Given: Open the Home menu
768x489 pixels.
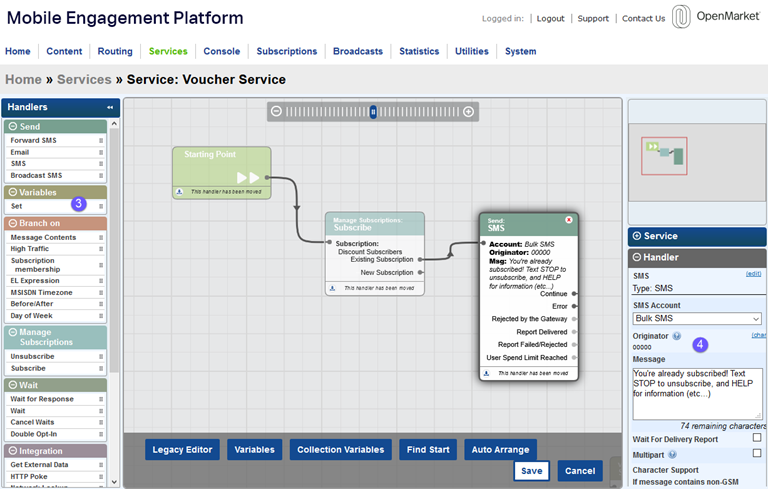Looking at the screenshot, I should pos(18,51).
